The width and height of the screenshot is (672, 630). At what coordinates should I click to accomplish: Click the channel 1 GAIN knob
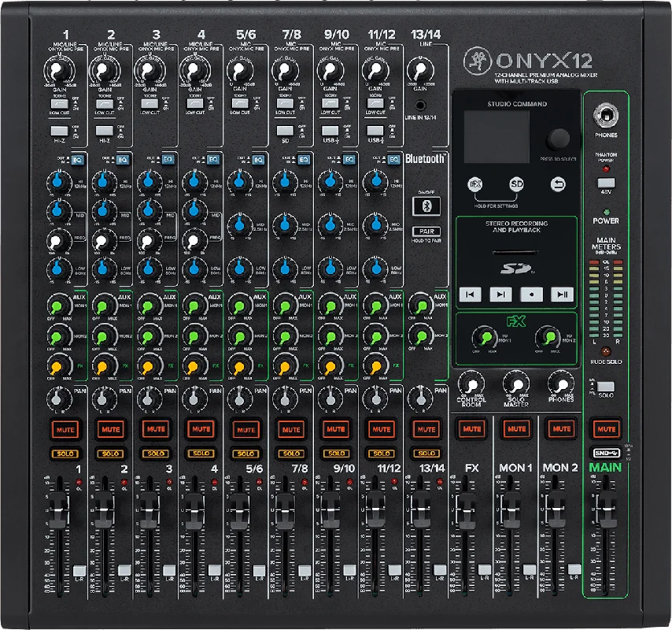point(59,71)
